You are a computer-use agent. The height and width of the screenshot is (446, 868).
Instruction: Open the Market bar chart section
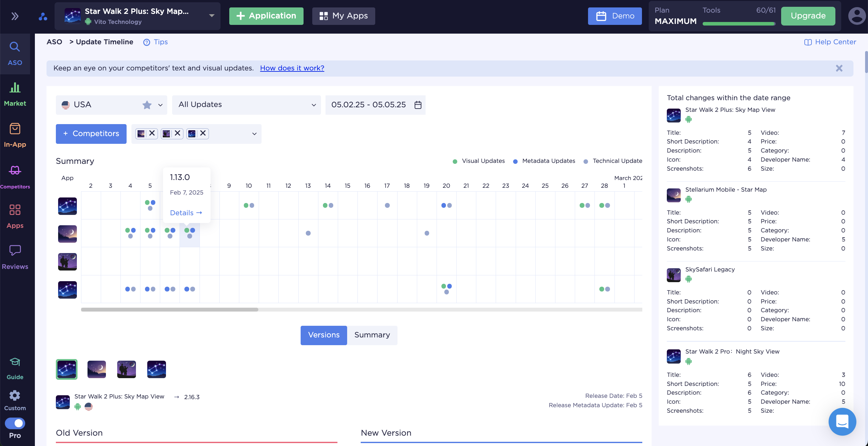pos(15,94)
